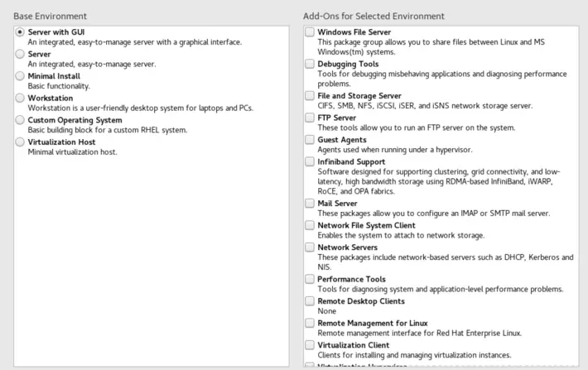
Task: Select Minimal Install radio button
Action: click(20, 76)
